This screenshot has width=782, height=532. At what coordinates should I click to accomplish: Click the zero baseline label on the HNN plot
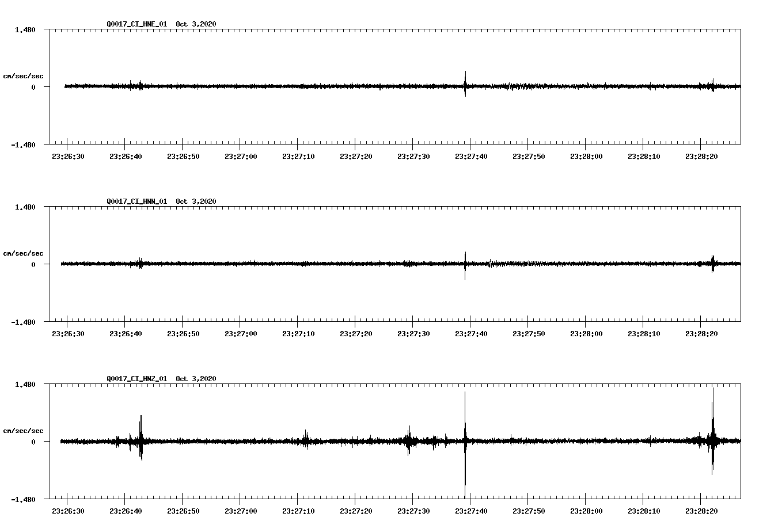(33, 265)
